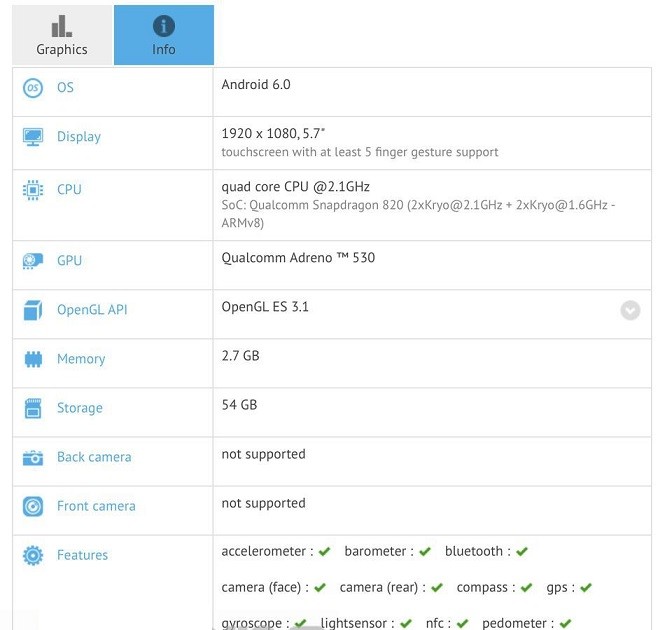Click the GPU icon
Image resolution: width=661 pixels, height=630 pixels.
tap(33, 261)
